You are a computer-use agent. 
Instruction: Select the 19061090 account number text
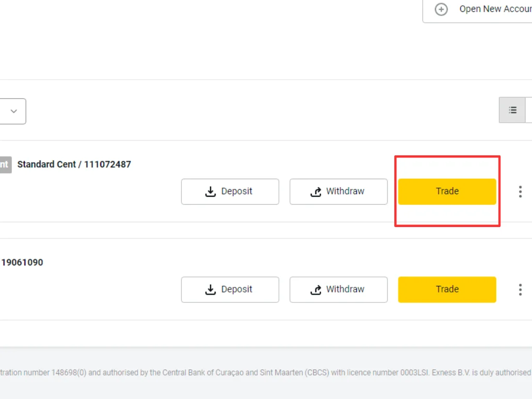point(22,262)
